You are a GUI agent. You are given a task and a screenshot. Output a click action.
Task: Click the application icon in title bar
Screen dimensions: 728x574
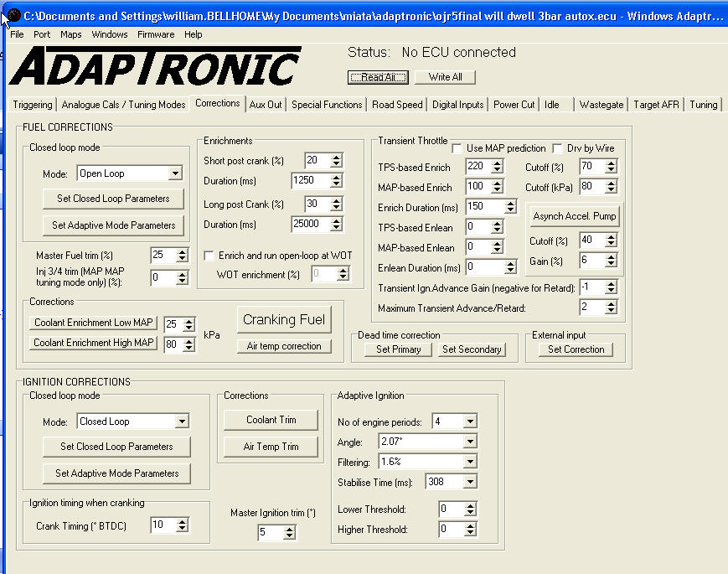pos(14,16)
